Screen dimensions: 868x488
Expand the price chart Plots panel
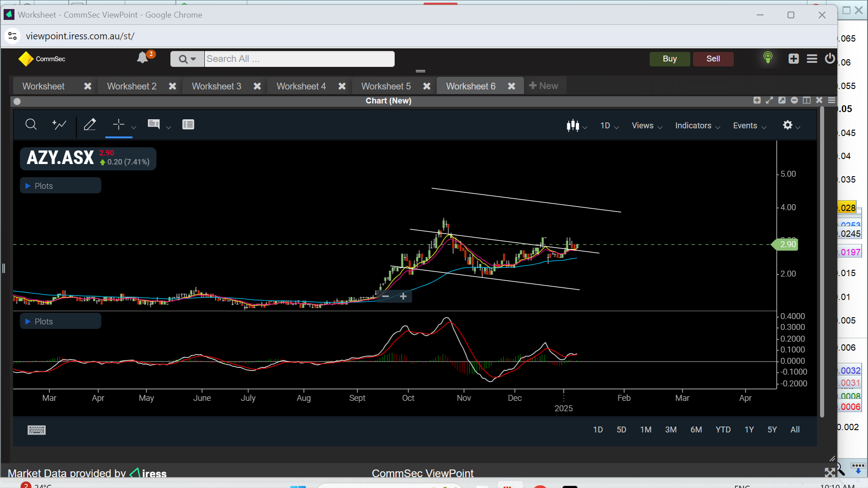(61, 186)
